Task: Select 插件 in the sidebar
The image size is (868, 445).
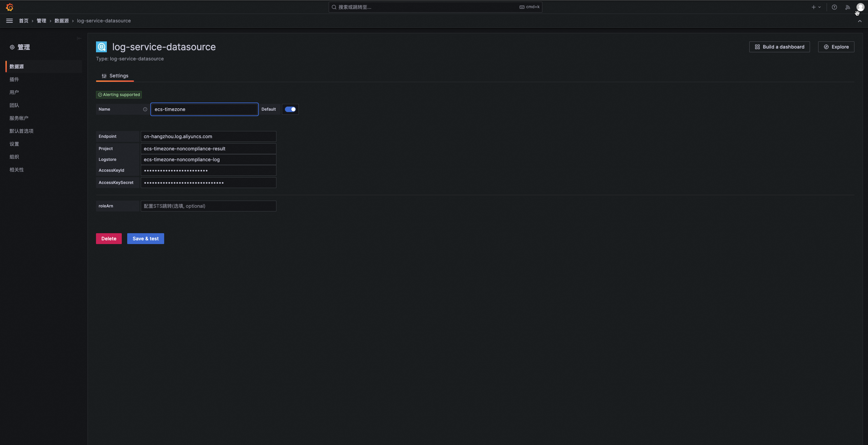Action: 14,79
